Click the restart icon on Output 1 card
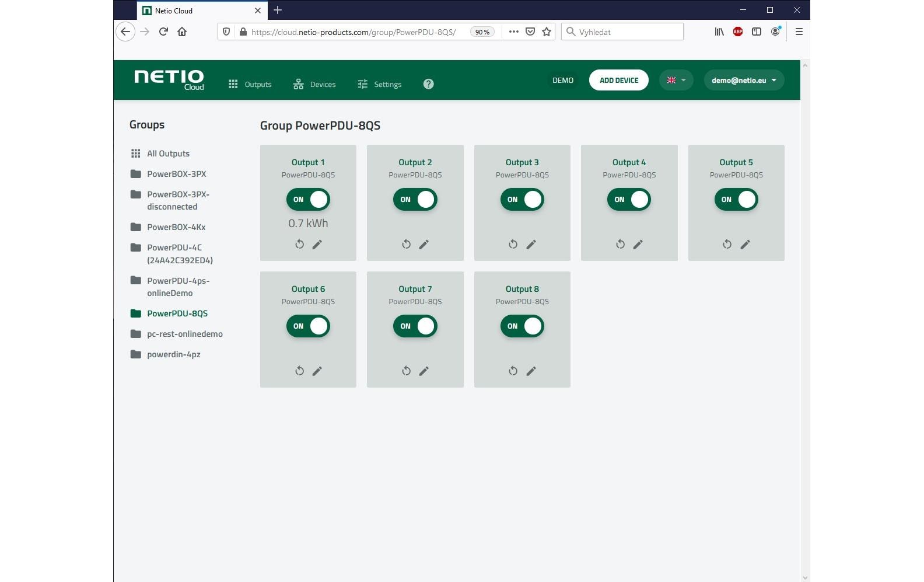The height and width of the screenshot is (582, 924). click(299, 245)
